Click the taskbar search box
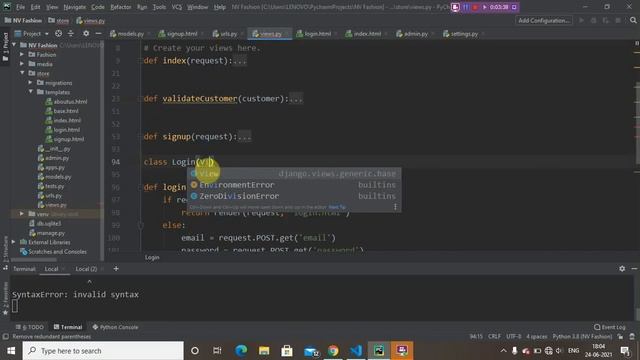 (103, 351)
